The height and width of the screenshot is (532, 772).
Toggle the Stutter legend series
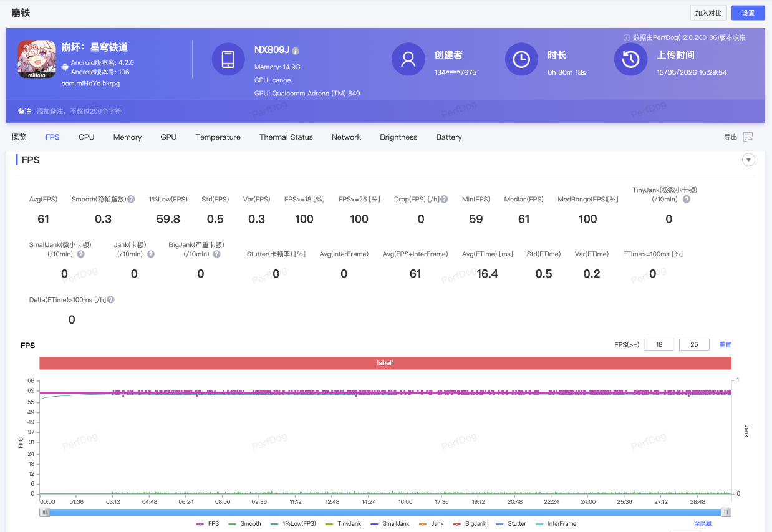point(511,524)
